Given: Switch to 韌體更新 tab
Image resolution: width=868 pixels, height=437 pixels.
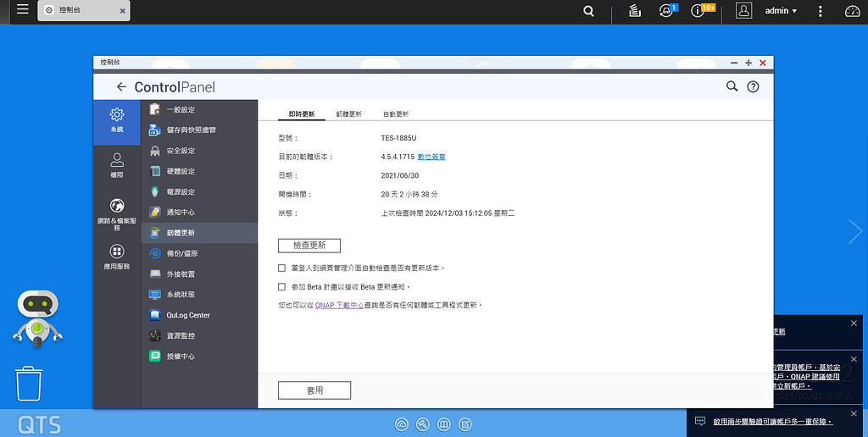Looking at the screenshot, I should (348, 114).
